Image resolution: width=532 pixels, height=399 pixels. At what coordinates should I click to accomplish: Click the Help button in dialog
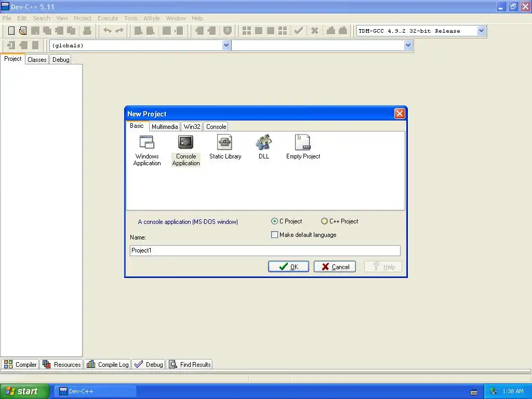click(x=383, y=267)
